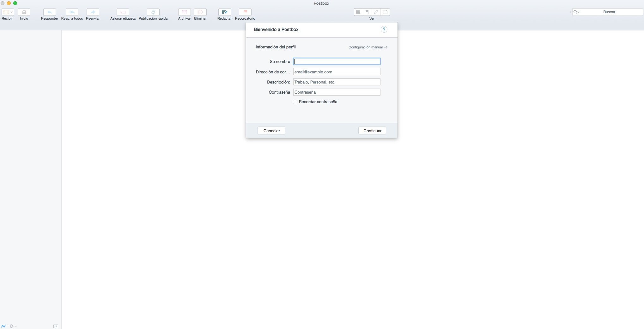Click the Cancelar button
The image size is (644, 329).
tap(271, 131)
